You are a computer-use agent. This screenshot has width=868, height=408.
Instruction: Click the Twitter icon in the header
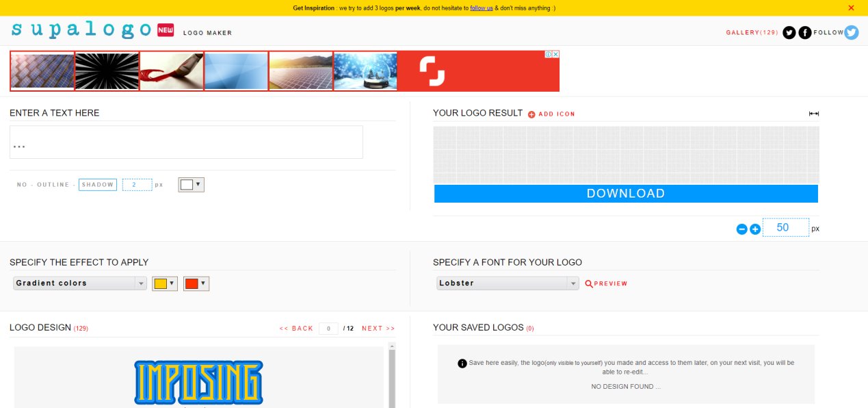pos(789,32)
